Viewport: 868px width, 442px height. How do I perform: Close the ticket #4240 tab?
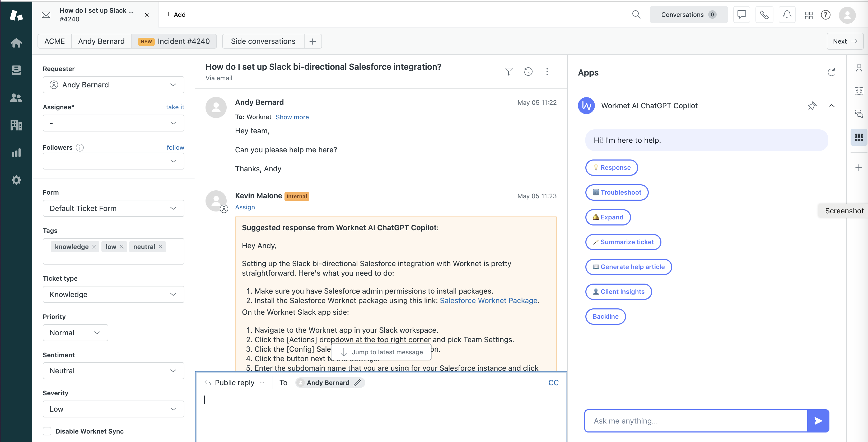tap(147, 15)
